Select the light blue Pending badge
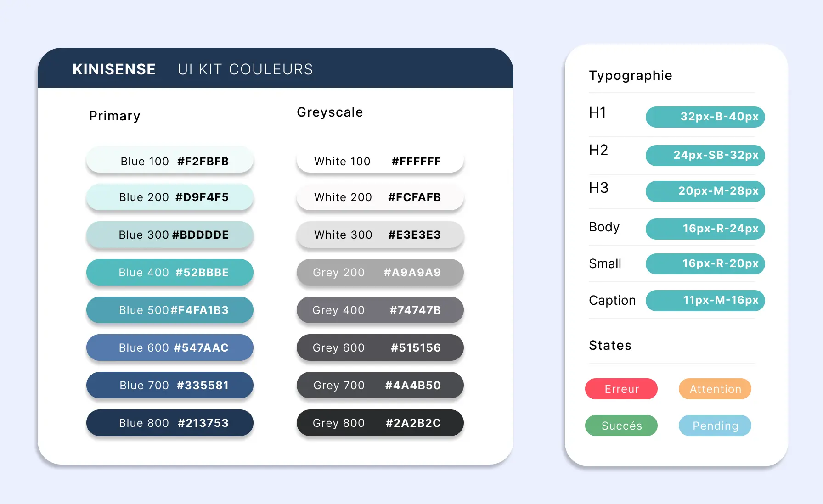 click(x=715, y=426)
